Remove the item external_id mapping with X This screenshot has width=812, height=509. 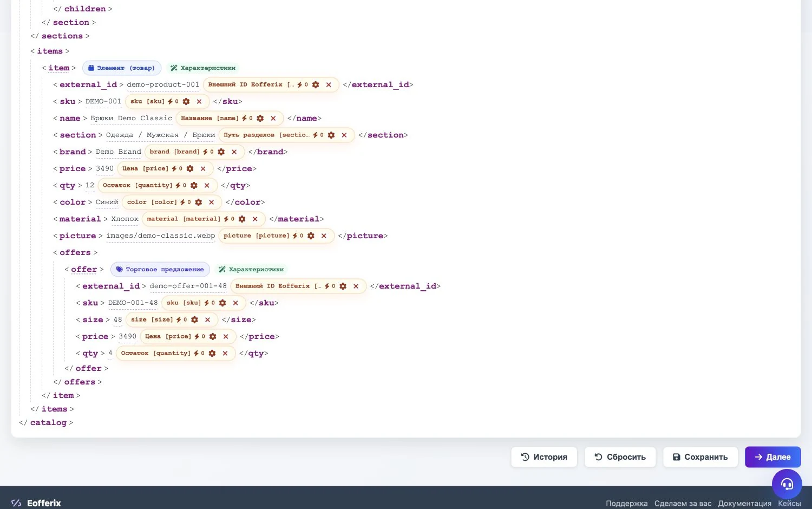329,85
